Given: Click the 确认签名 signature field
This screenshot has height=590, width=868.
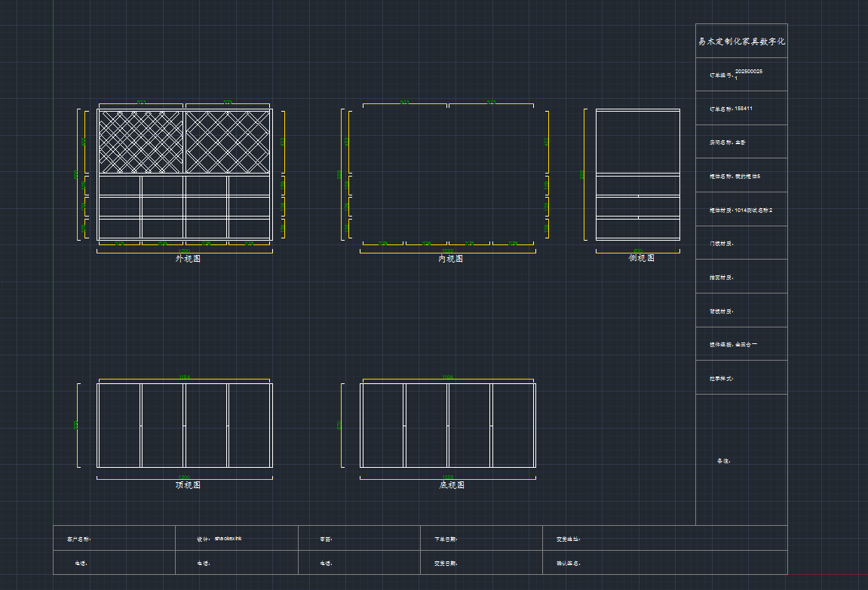Looking at the screenshot, I should (x=568, y=564).
